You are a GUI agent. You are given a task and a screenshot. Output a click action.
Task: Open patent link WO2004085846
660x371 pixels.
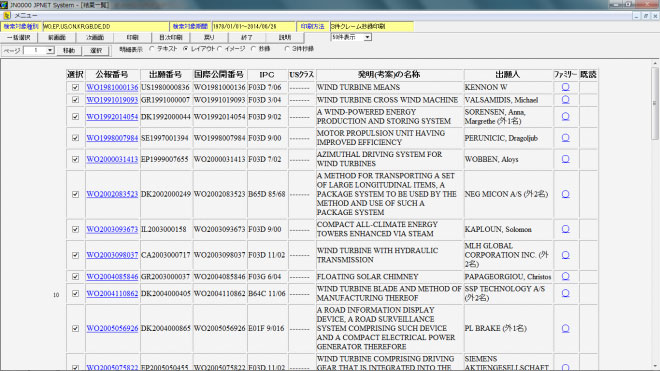coord(112,277)
